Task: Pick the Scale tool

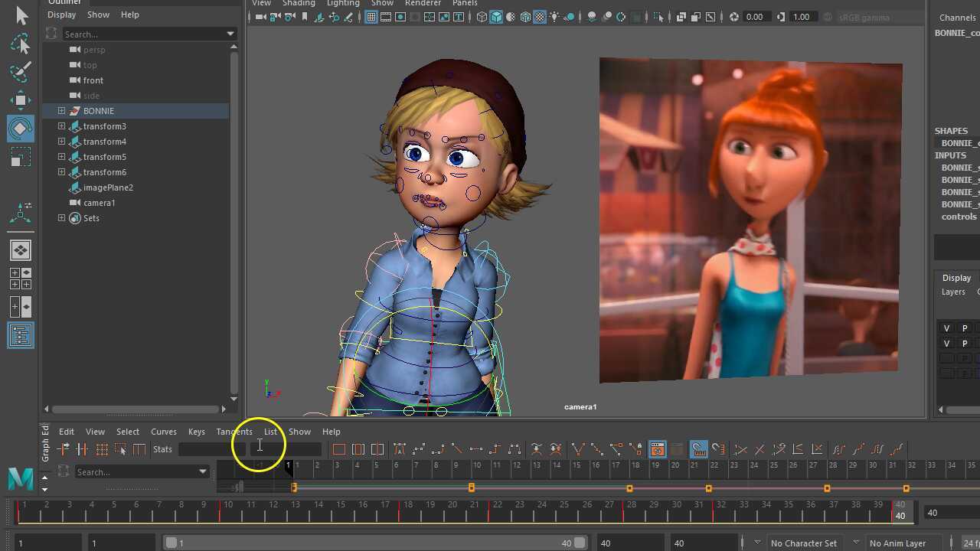Action: tap(21, 157)
